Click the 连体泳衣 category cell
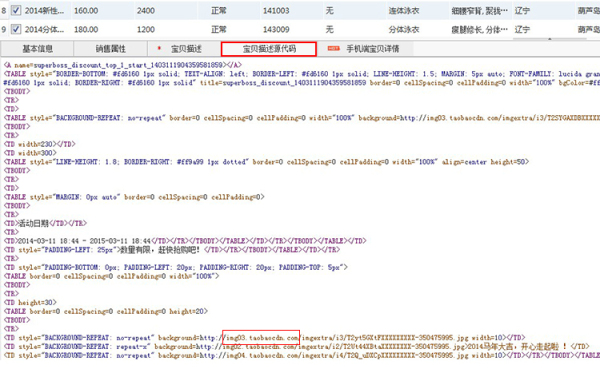 click(x=404, y=11)
